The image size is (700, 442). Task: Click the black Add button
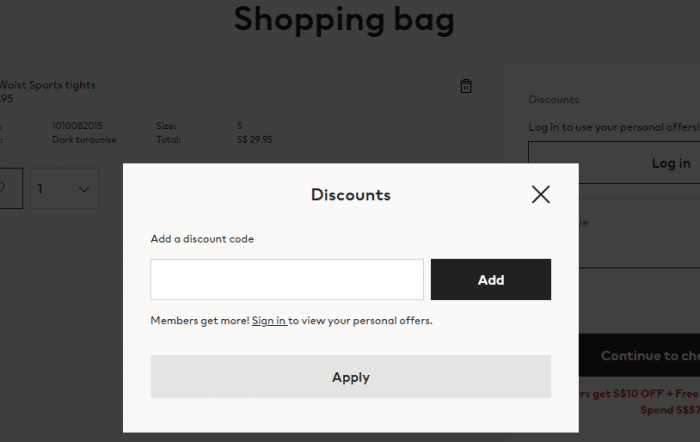point(491,279)
